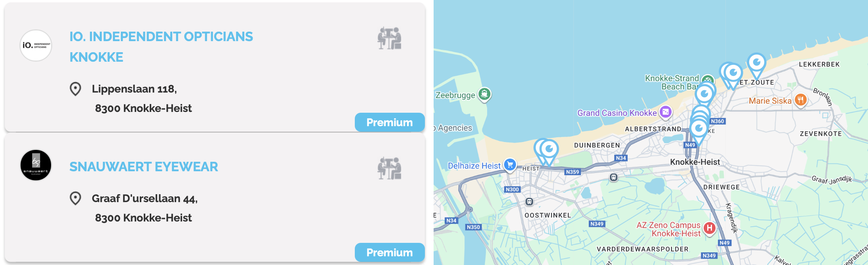Click appointment icon for IO. Independent Opticians
Screen dimensions: 868x265
point(389,38)
